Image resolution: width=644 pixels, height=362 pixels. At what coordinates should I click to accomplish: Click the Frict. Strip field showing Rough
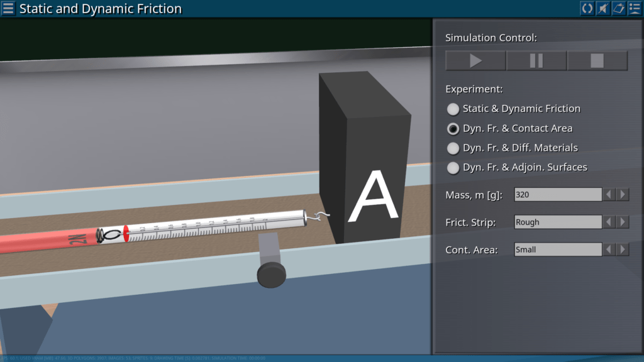click(557, 222)
